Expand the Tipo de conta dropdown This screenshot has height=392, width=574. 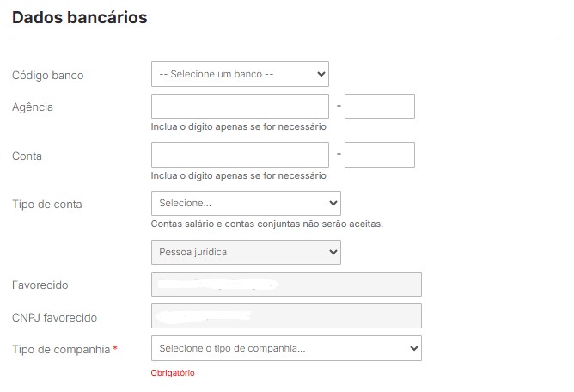pos(246,204)
